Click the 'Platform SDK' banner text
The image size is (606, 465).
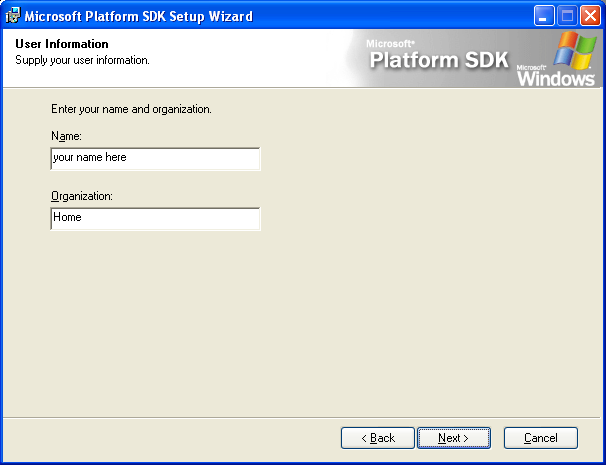pyautogui.click(x=439, y=60)
